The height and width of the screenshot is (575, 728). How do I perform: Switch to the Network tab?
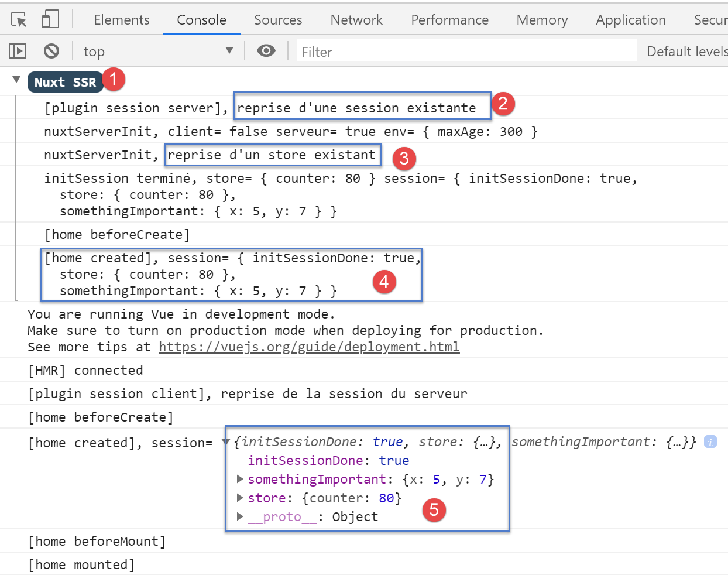pyautogui.click(x=356, y=20)
